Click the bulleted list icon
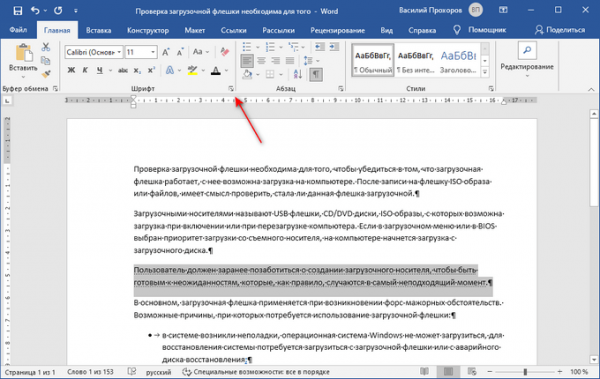This screenshot has height=379, width=600. pyautogui.click(x=247, y=47)
